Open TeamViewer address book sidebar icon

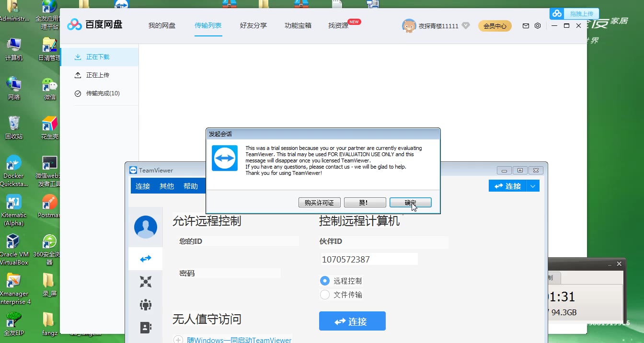[x=146, y=327]
